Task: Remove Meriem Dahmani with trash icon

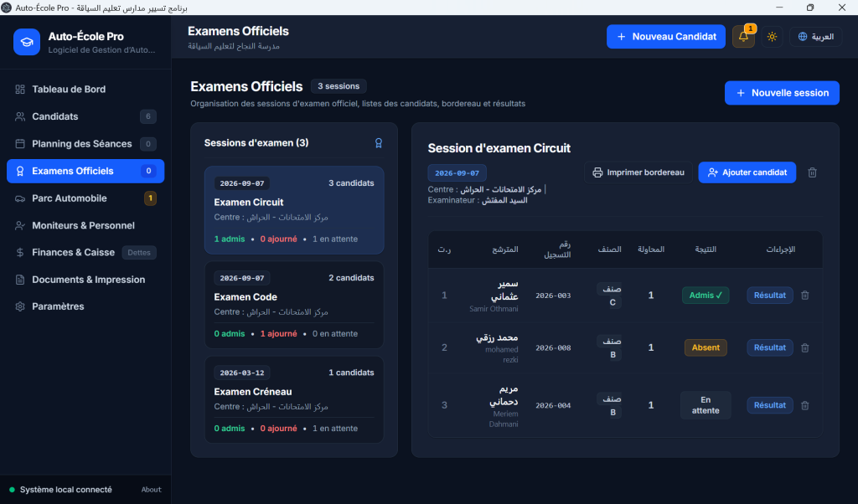Action: (x=805, y=405)
